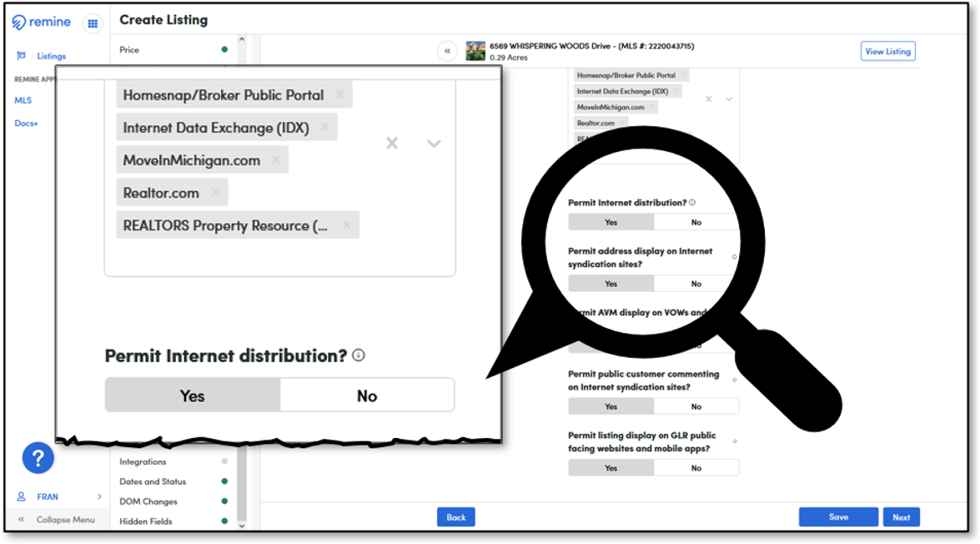The image size is (980, 544).
Task: Click Collapse Menu label
Action: coord(66,520)
